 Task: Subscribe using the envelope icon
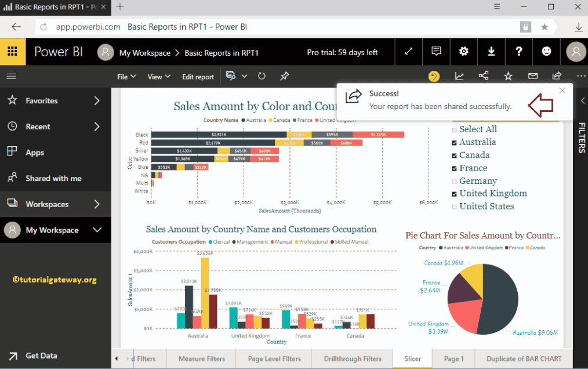(x=533, y=76)
